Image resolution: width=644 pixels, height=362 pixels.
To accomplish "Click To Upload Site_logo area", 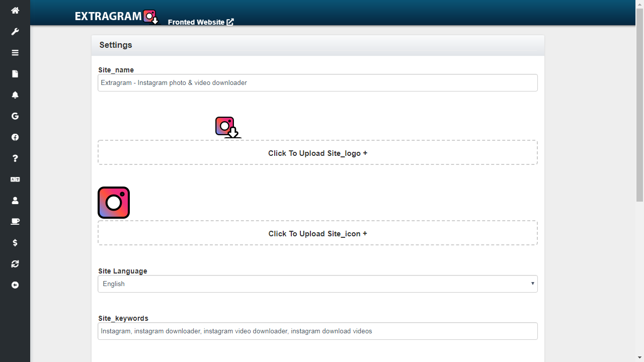I will (x=317, y=152).
